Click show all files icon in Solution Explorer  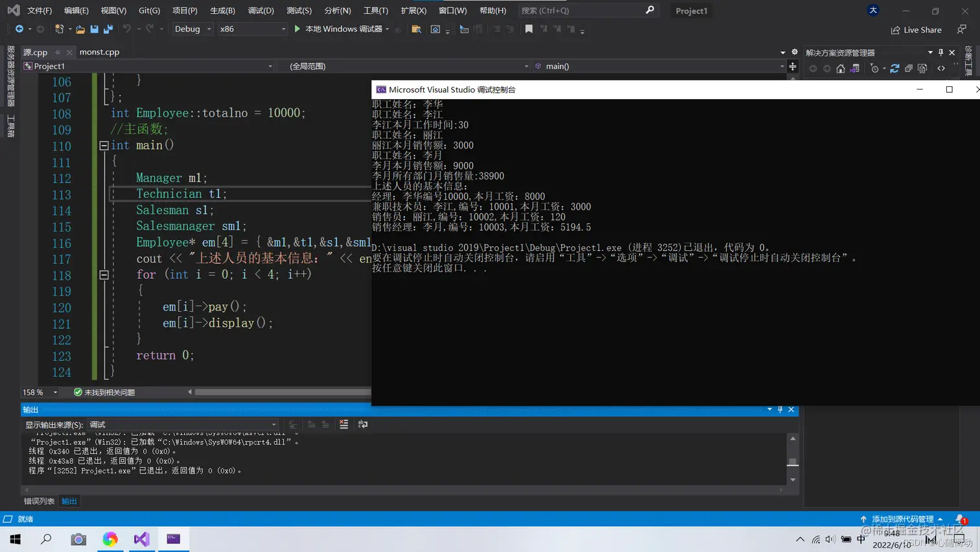pyautogui.click(x=923, y=68)
